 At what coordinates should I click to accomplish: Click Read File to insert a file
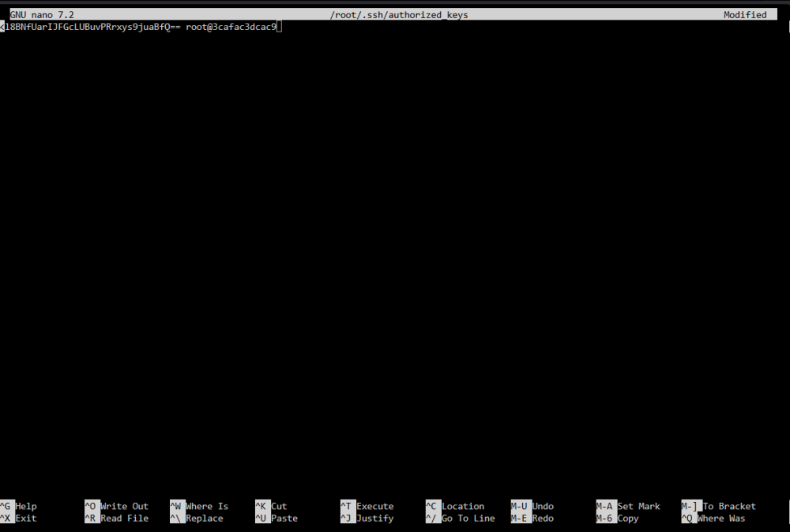click(x=115, y=518)
